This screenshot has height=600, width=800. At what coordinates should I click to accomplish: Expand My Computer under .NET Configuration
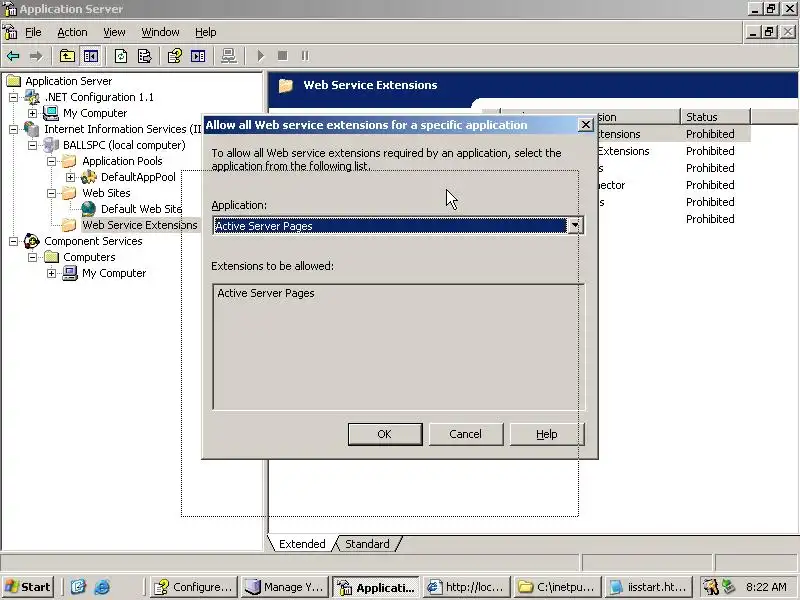33,113
